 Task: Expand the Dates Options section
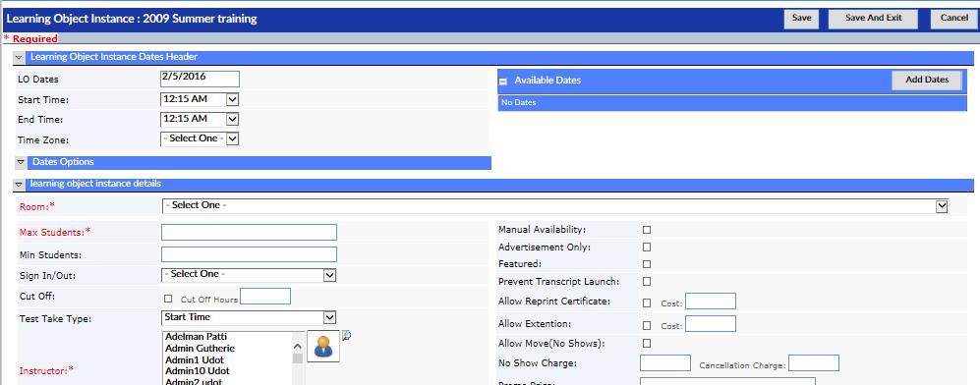click(x=21, y=162)
